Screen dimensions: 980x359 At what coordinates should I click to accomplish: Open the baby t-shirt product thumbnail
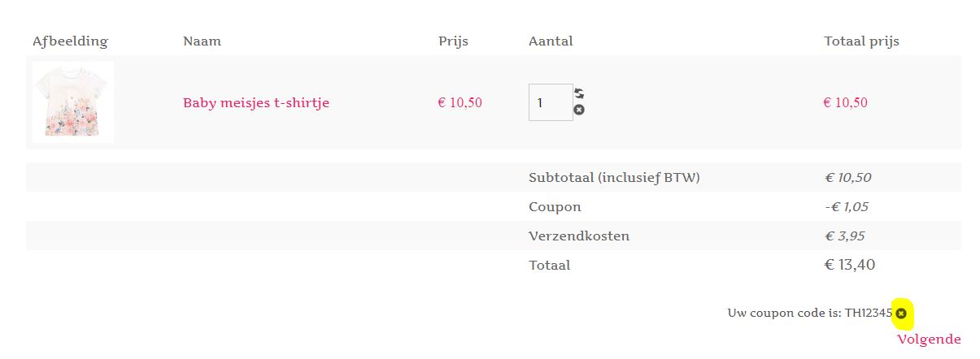(x=73, y=102)
